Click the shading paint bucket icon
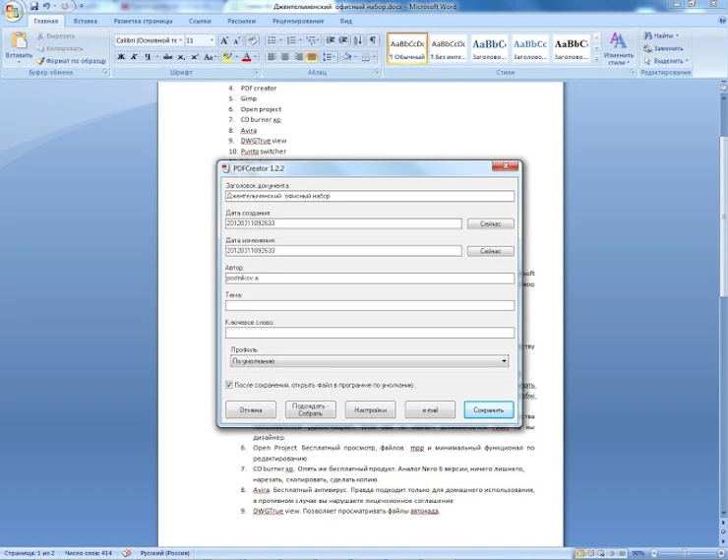The height and width of the screenshot is (560, 728). (x=346, y=57)
